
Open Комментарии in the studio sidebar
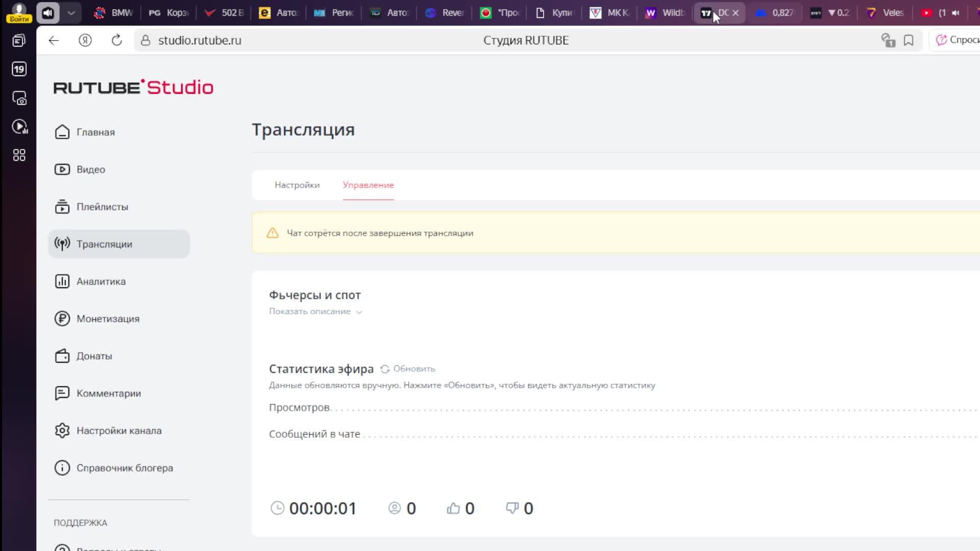point(108,393)
